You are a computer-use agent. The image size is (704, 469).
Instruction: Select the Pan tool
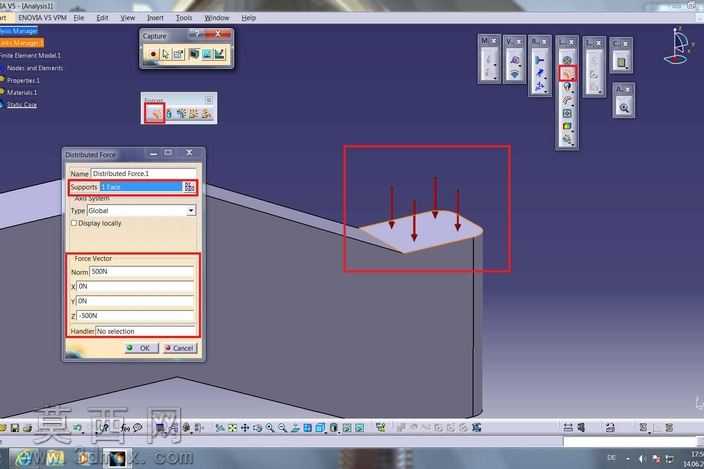coord(245,428)
